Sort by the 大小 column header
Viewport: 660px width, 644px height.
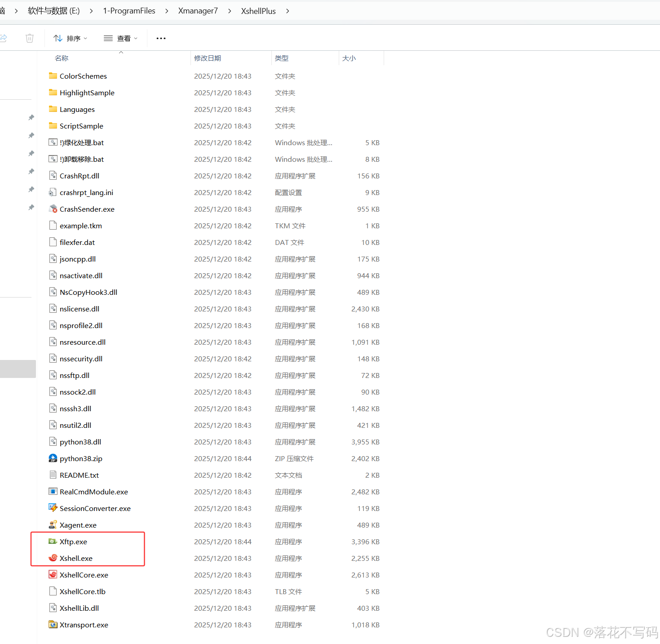(349, 58)
